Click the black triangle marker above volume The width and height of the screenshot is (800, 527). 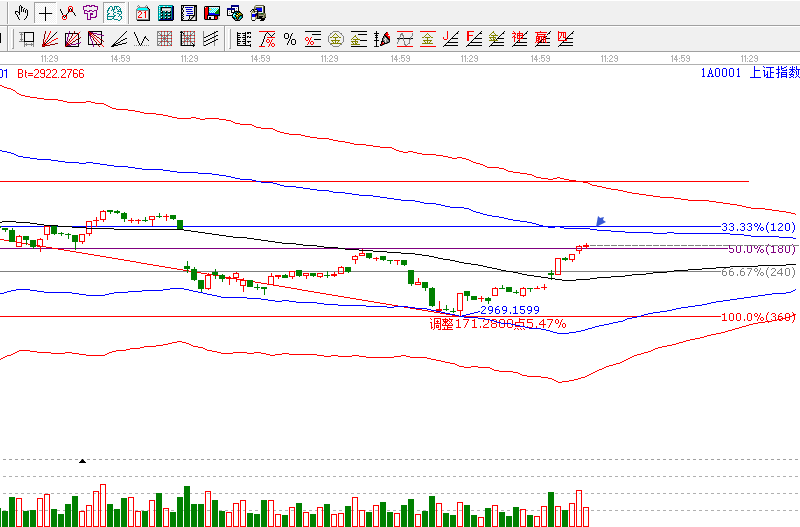coord(82,461)
